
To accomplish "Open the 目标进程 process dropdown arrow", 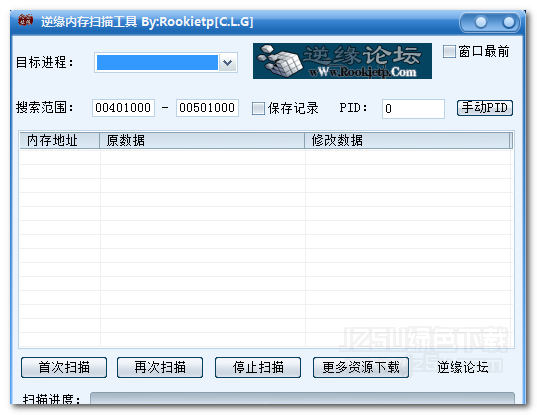I will click(227, 63).
